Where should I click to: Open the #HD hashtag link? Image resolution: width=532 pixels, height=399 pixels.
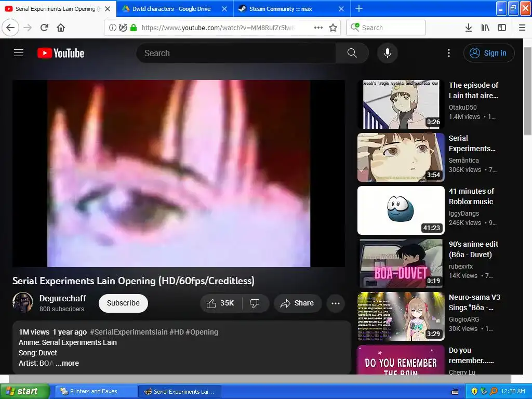tap(177, 332)
